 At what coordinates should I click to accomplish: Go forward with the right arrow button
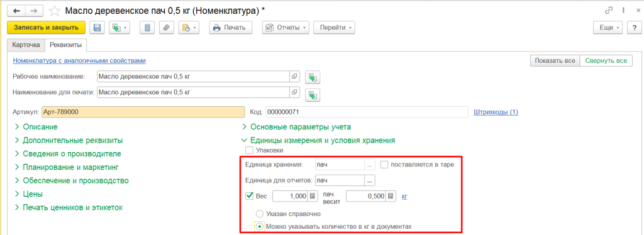coord(34,11)
